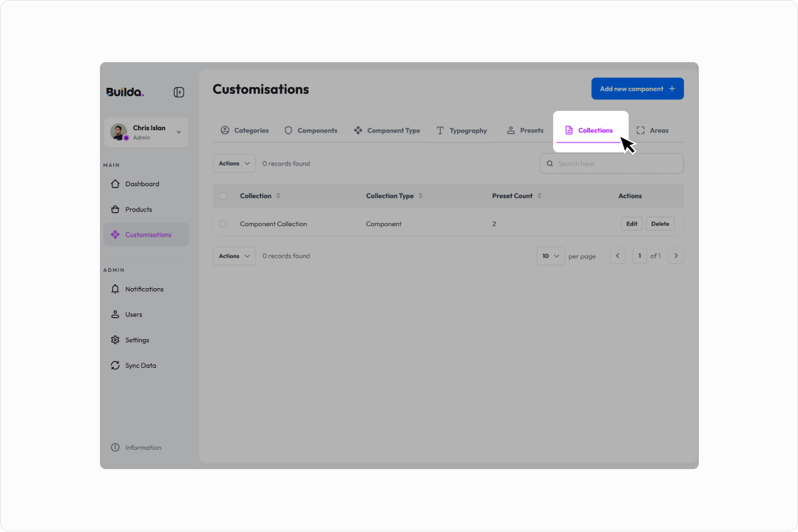Click the Add new component button
798x532 pixels.
click(638, 89)
